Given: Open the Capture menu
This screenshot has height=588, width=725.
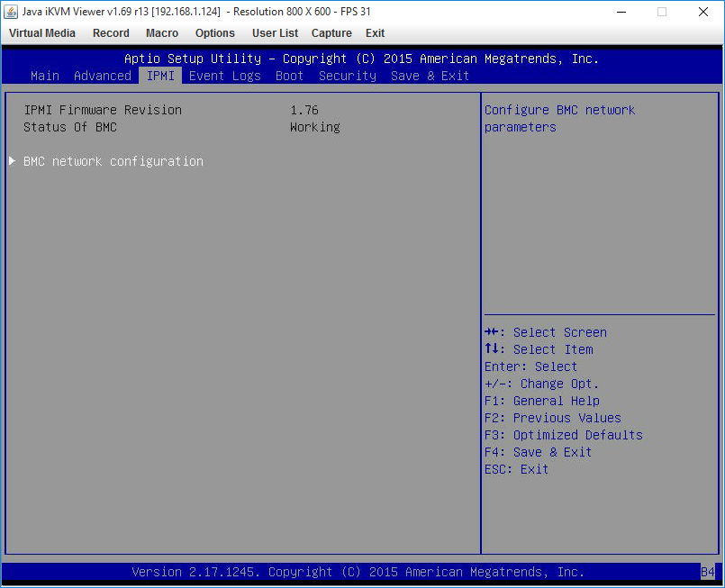Looking at the screenshot, I should pos(331,33).
